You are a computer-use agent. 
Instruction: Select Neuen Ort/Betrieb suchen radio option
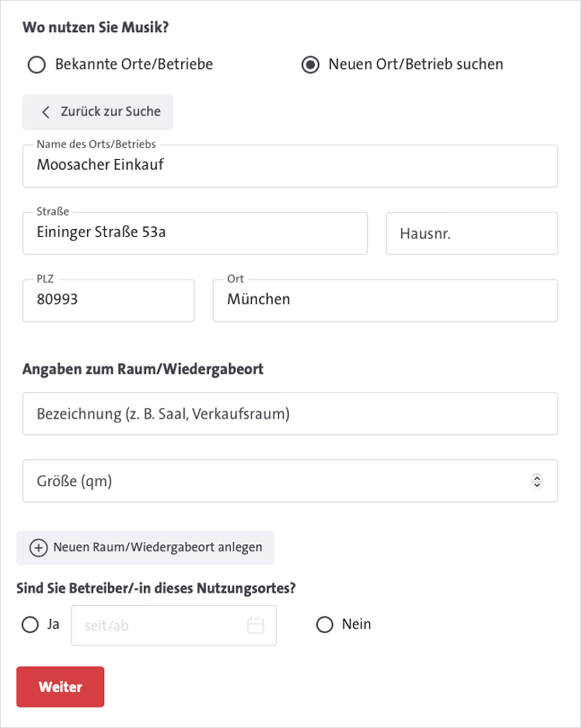(x=310, y=65)
